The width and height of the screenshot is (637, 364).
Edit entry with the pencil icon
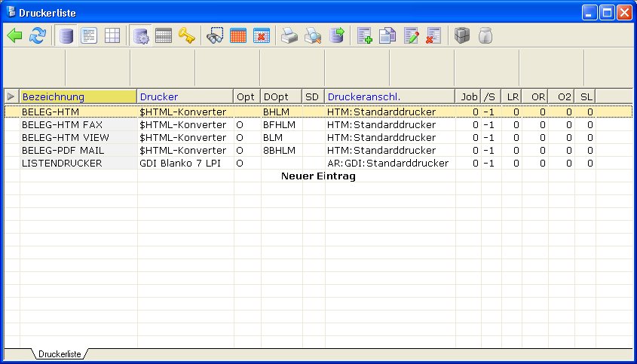pyautogui.click(x=411, y=35)
